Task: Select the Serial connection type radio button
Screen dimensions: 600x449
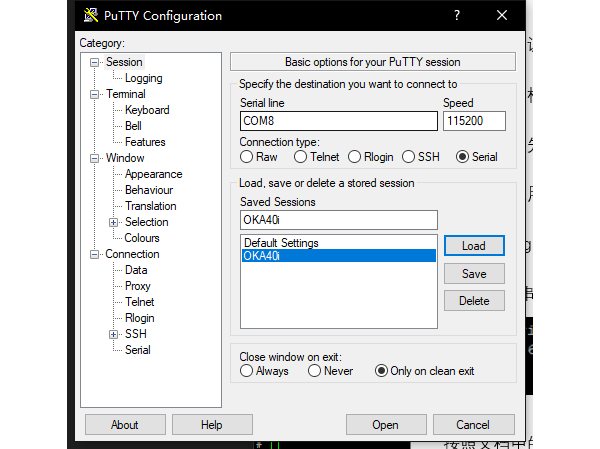Action: (462, 157)
